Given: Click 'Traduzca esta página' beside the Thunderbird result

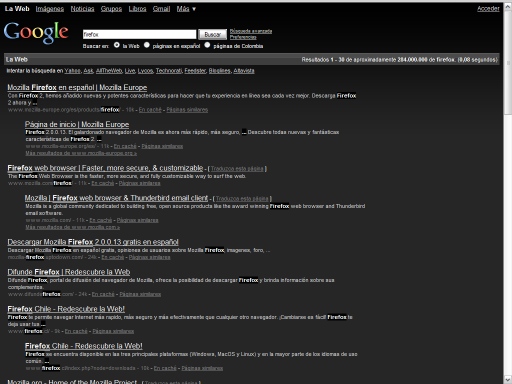Looking at the screenshot, I should click(x=242, y=199).
